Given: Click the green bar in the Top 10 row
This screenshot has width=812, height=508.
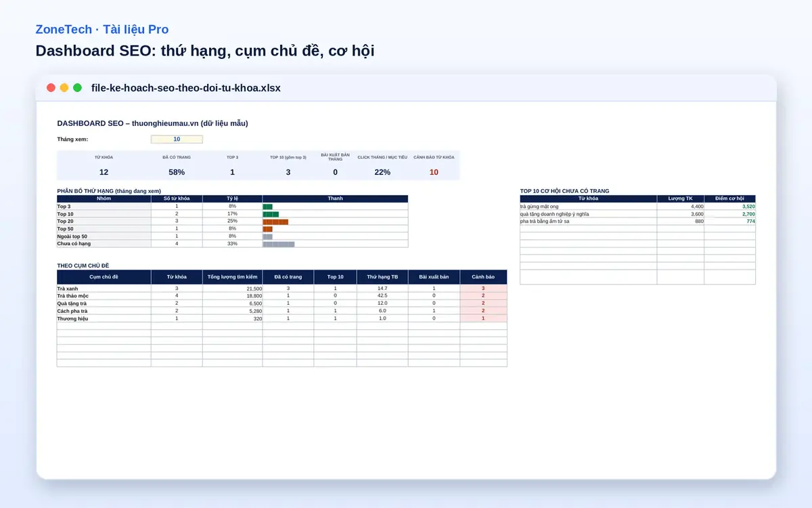Looking at the screenshot, I should (x=271, y=214).
